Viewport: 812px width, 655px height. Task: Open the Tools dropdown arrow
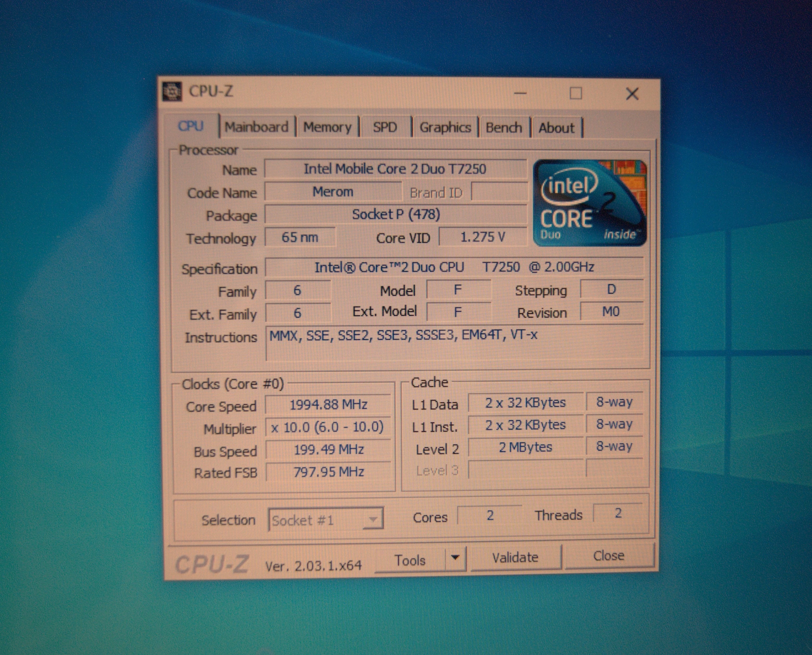(455, 558)
